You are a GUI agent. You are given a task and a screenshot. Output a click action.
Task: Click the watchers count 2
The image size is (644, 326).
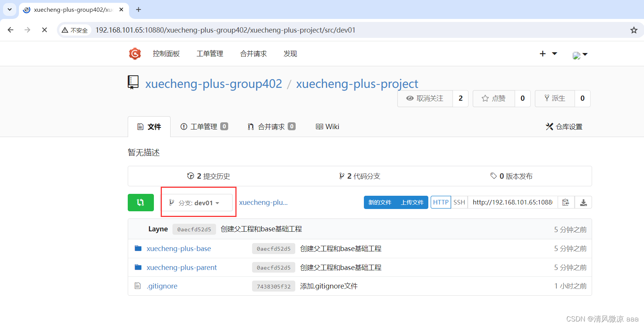[x=461, y=98]
